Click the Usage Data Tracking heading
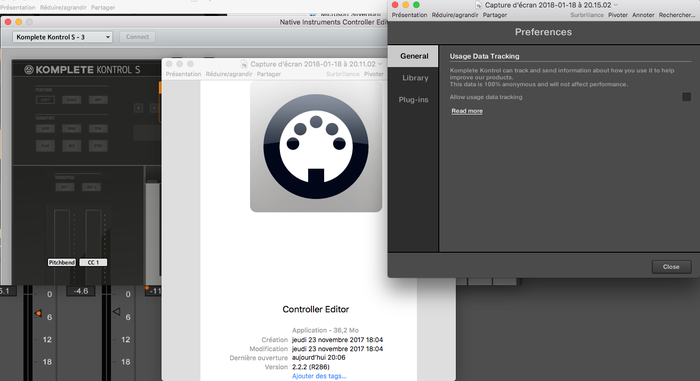Image resolution: width=700 pixels, height=381 pixels. (x=484, y=56)
